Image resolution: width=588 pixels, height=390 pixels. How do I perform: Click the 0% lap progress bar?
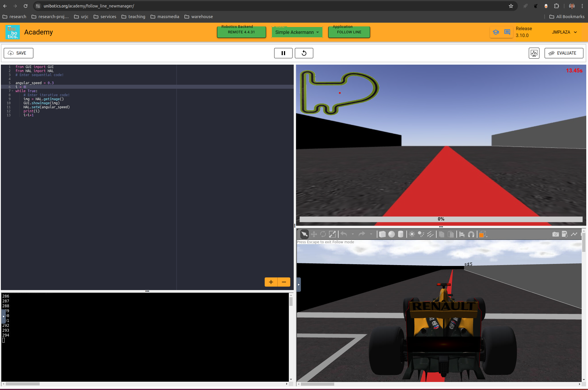tap(441, 219)
